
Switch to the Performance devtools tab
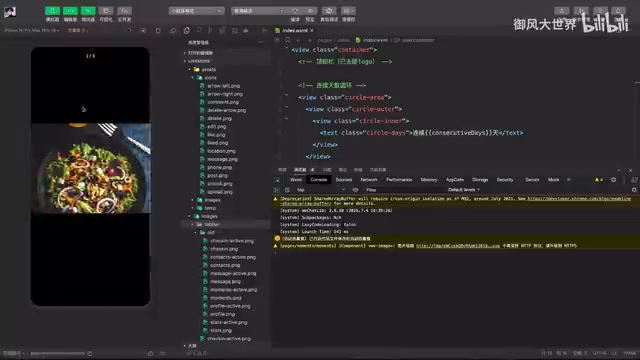[x=399, y=180]
